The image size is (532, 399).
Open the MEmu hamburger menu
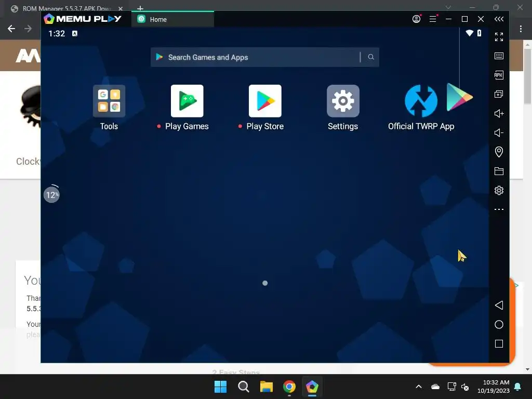[433, 19]
